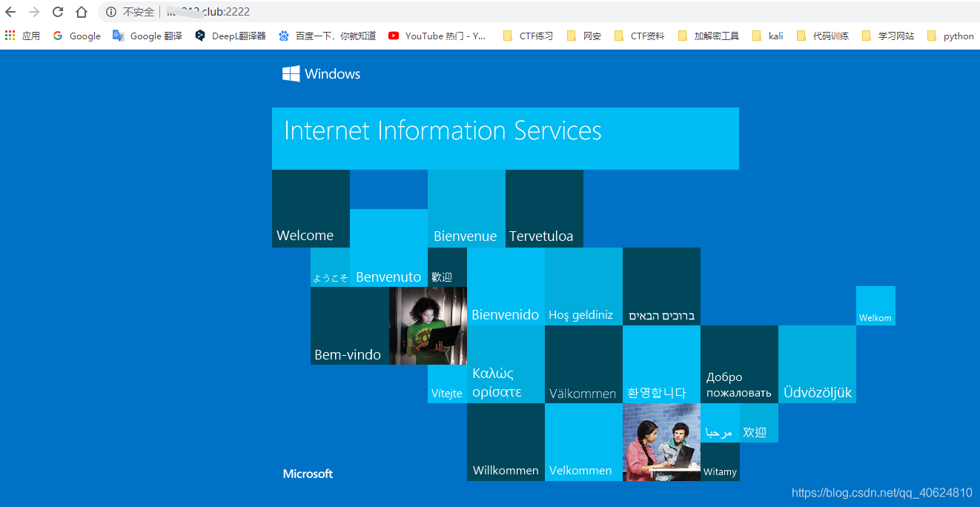
Task: Reload the current page
Action: click(58, 12)
